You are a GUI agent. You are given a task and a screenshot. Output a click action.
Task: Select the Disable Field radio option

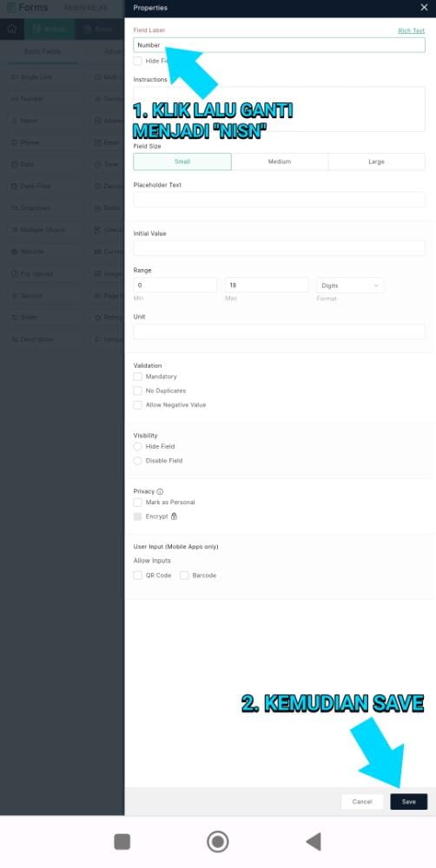(x=138, y=461)
